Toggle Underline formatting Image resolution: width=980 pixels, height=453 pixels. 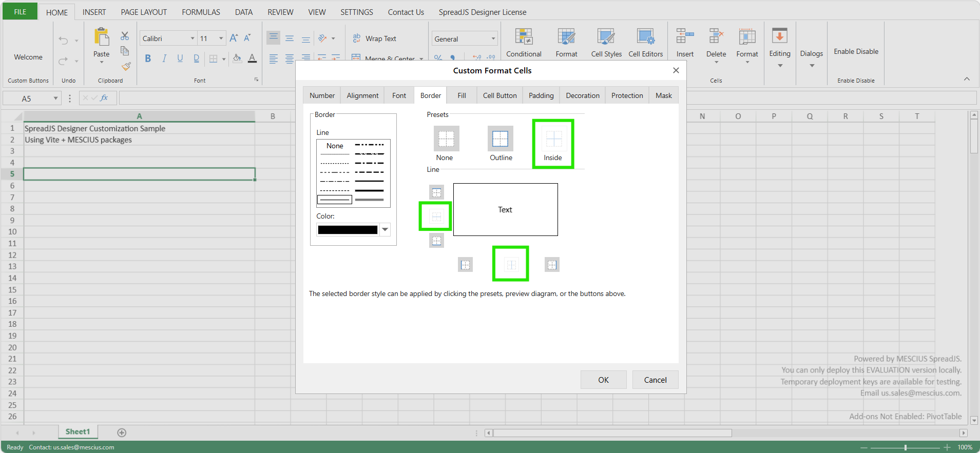[x=180, y=58]
